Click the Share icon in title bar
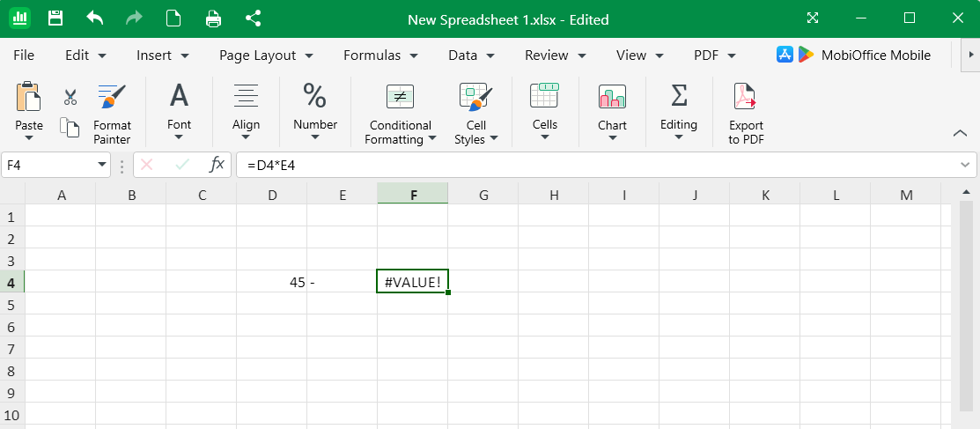980x429 pixels. [254, 18]
